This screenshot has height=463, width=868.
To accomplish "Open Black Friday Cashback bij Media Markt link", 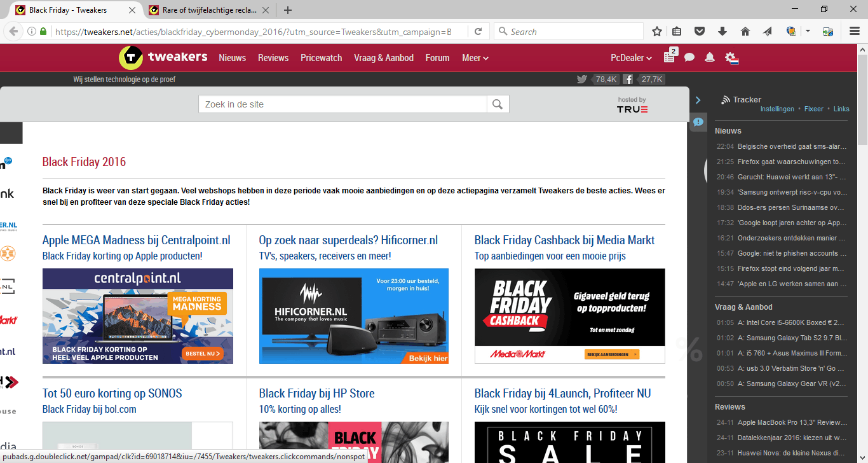I will 564,240.
